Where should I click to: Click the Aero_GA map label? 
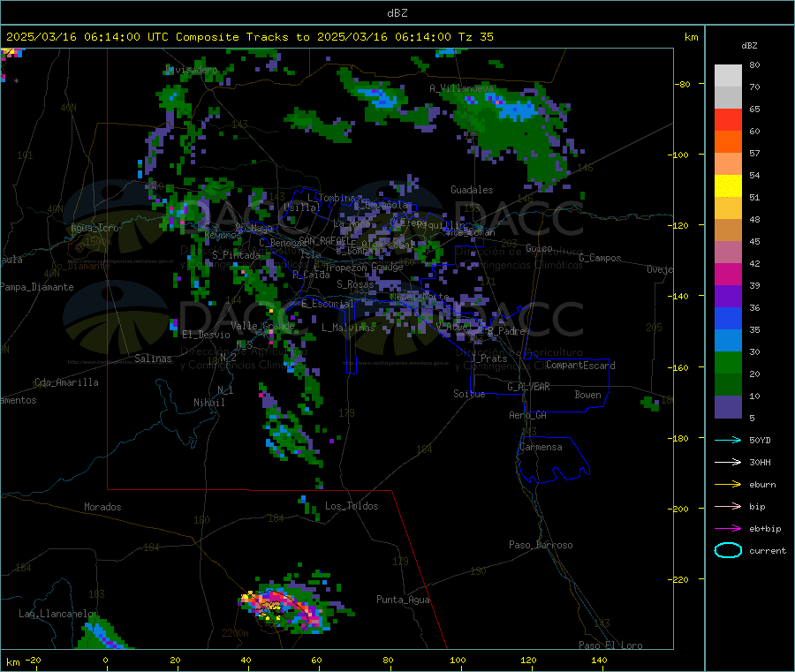(x=527, y=415)
